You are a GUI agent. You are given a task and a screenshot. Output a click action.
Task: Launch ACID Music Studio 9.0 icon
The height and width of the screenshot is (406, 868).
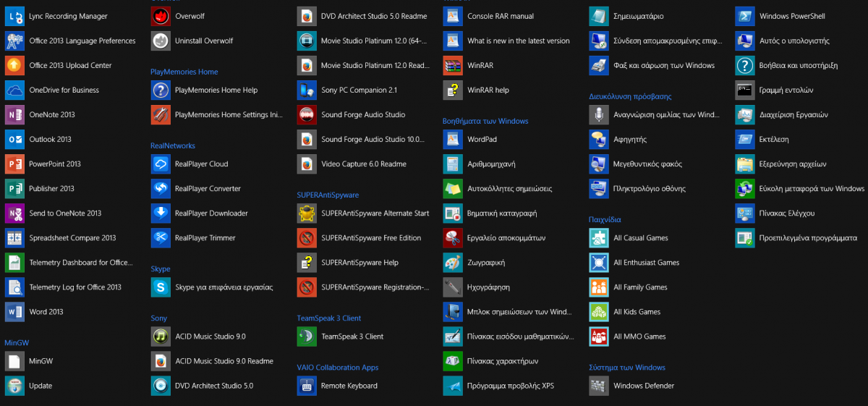click(161, 336)
